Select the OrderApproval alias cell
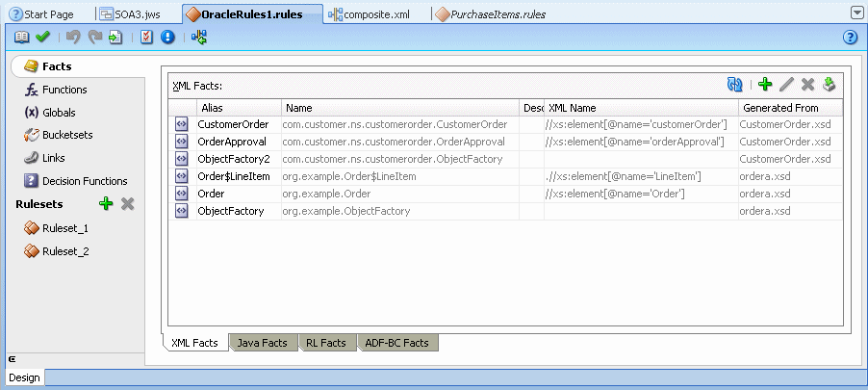The image size is (868, 390). point(239,142)
